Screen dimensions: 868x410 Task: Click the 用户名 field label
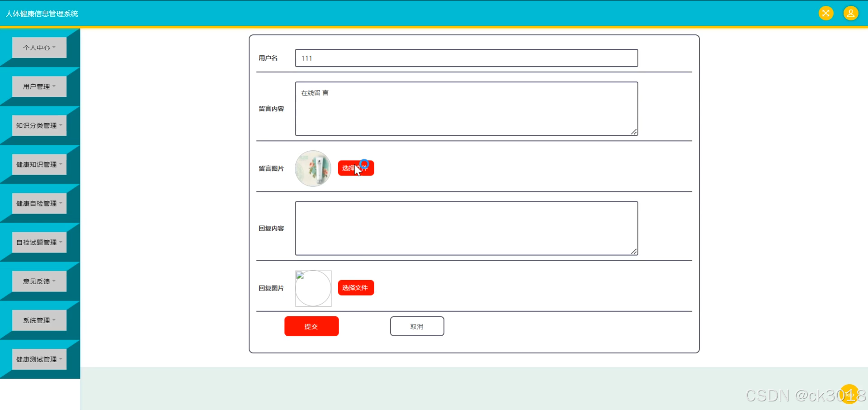268,58
